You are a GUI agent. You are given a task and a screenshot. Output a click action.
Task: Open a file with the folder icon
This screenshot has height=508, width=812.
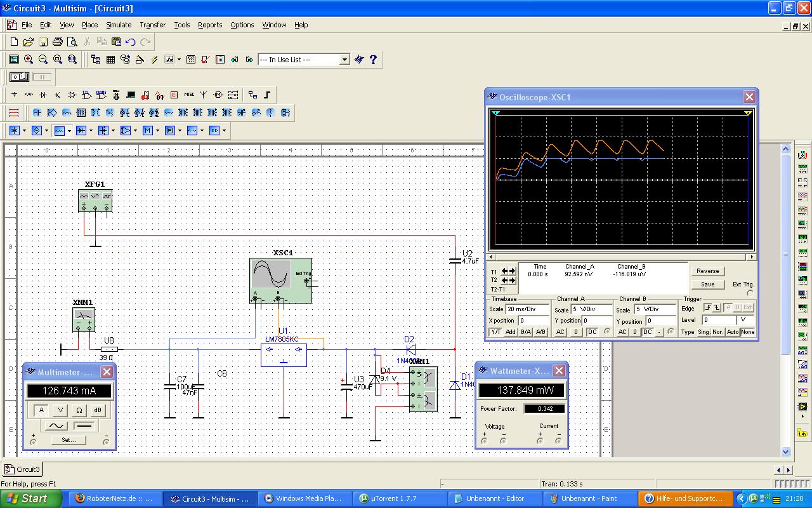pyautogui.click(x=29, y=42)
